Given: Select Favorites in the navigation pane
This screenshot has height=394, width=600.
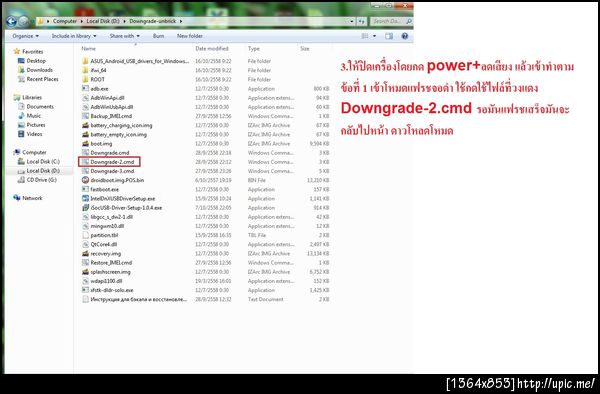Looking at the screenshot, I should point(33,51).
